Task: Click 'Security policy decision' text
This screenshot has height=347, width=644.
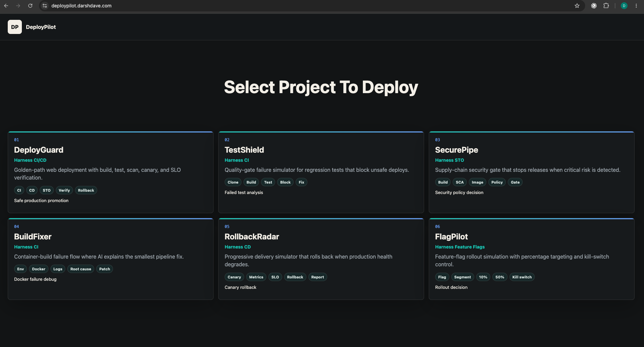Action: click(459, 192)
